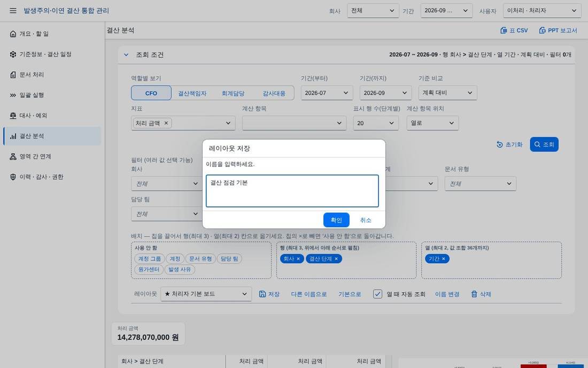588x368 pixels.
Task: Go to 문서 처리 menu
Action: click(52, 75)
